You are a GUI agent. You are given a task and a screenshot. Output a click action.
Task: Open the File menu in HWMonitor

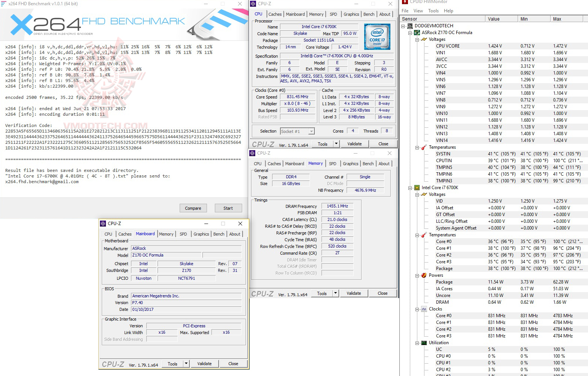coord(405,11)
